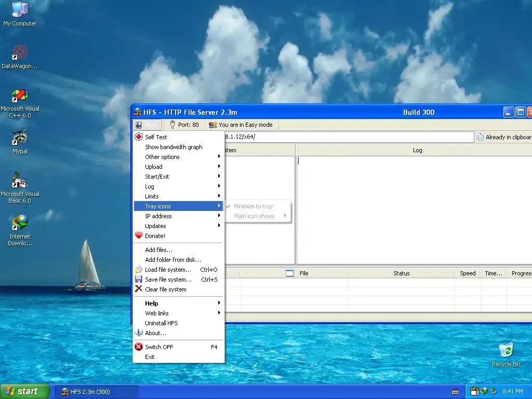The height and width of the screenshot is (399, 532).
Task: Click the Time... column header
Action: [494, 273]
